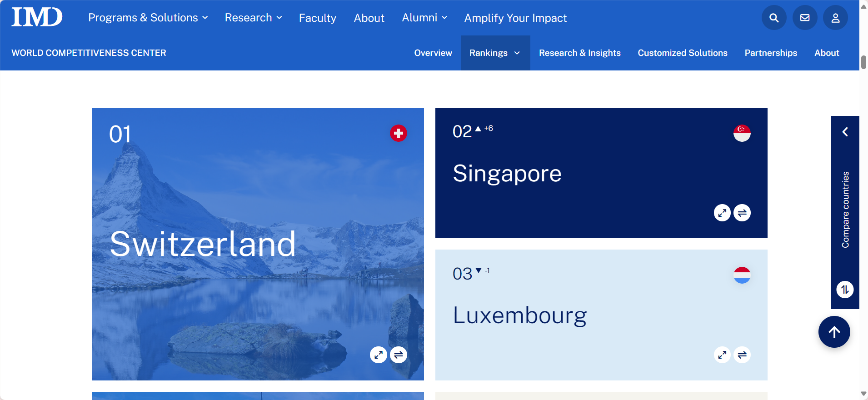Click the Luxembourg country name
868x400 pixels.
click(x=520, y=315)
